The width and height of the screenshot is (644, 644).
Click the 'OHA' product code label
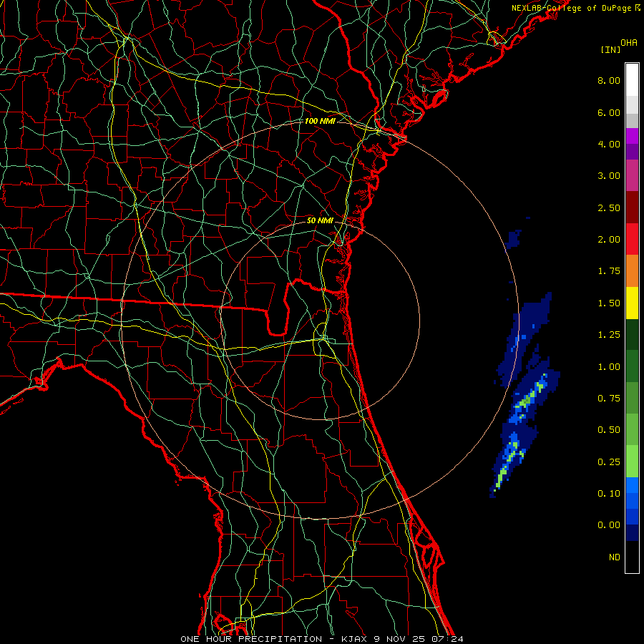(629, 43)
